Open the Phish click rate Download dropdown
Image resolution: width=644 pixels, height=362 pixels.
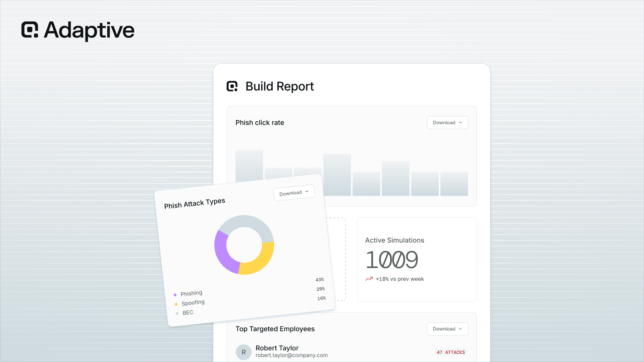point(447,123)
